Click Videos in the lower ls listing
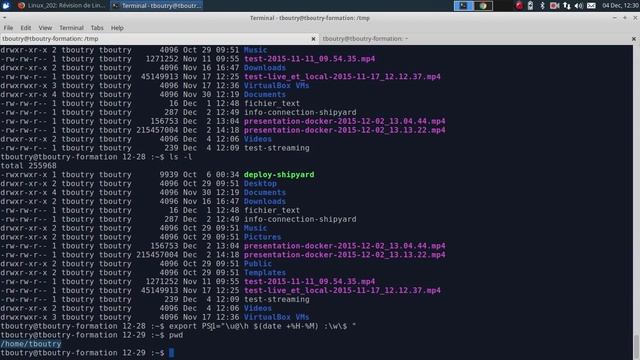This screenshot has width=640, height=360. coord(258,308)
